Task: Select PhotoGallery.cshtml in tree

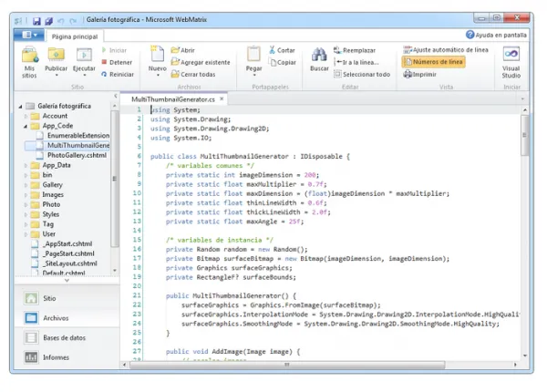Action: point(73,155)
